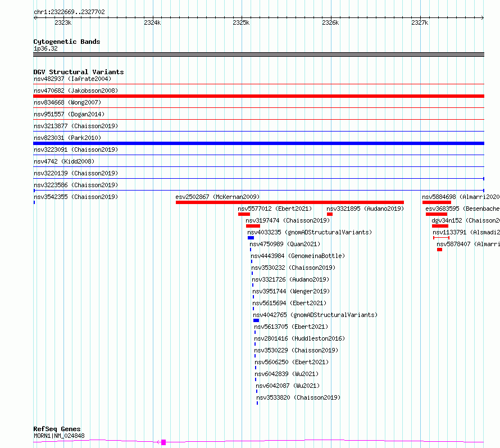Click nsv3321726 (Audano2019) label
500x448 pixels.
point(290,279)
